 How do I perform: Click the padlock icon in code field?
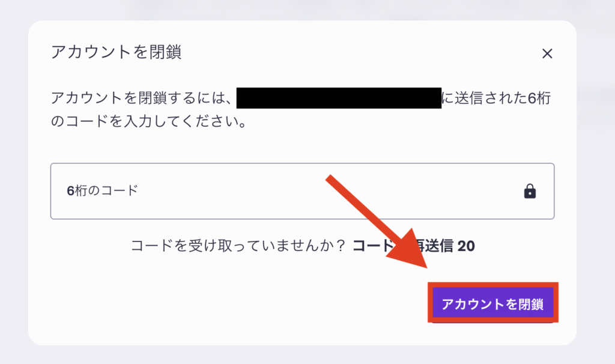(530, 192)
